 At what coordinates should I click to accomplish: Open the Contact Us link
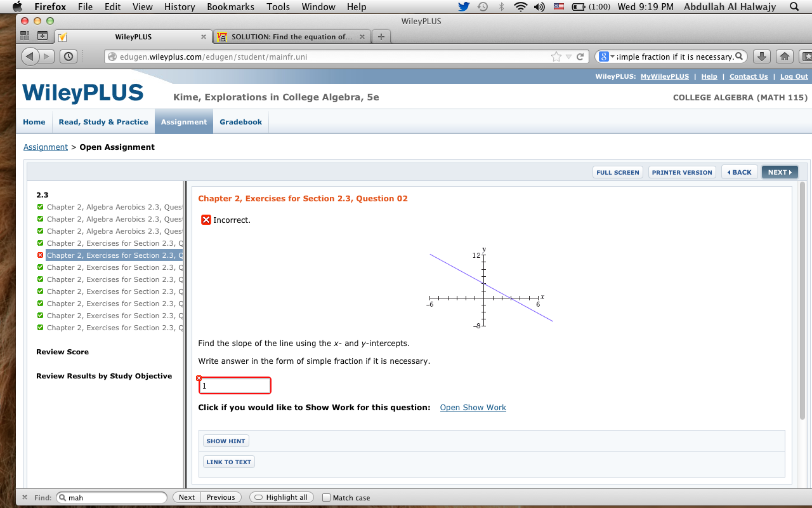pyautogui.click(x=749, y=76)
